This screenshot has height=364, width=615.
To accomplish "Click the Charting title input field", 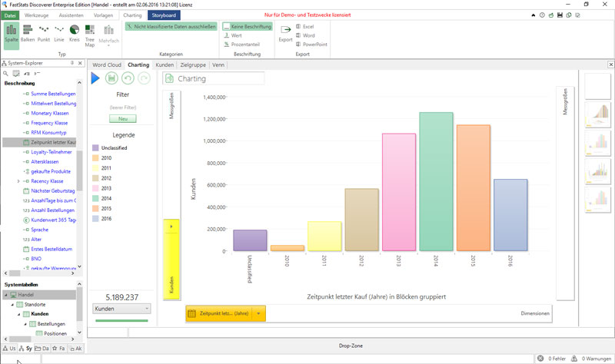I will (219, 78).
